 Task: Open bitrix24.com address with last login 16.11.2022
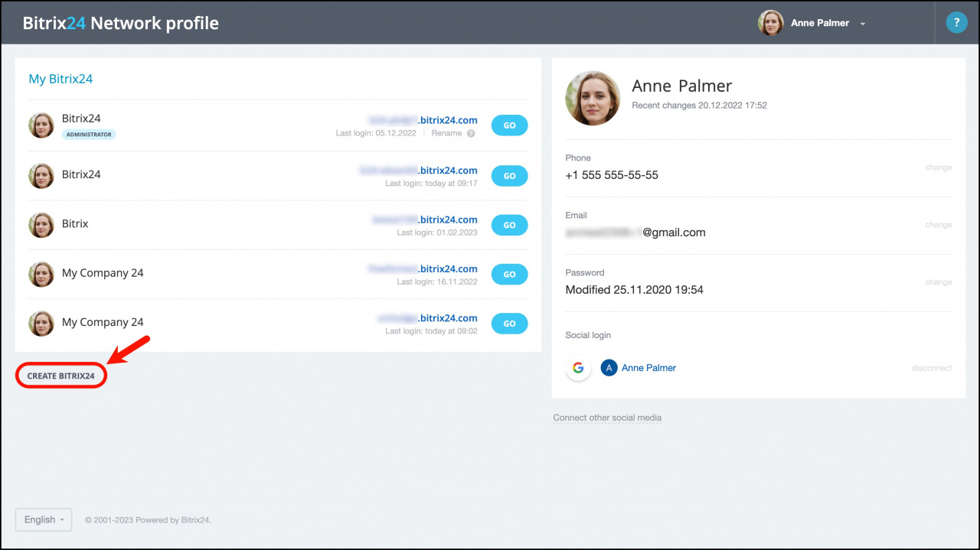tap(423, 268)
